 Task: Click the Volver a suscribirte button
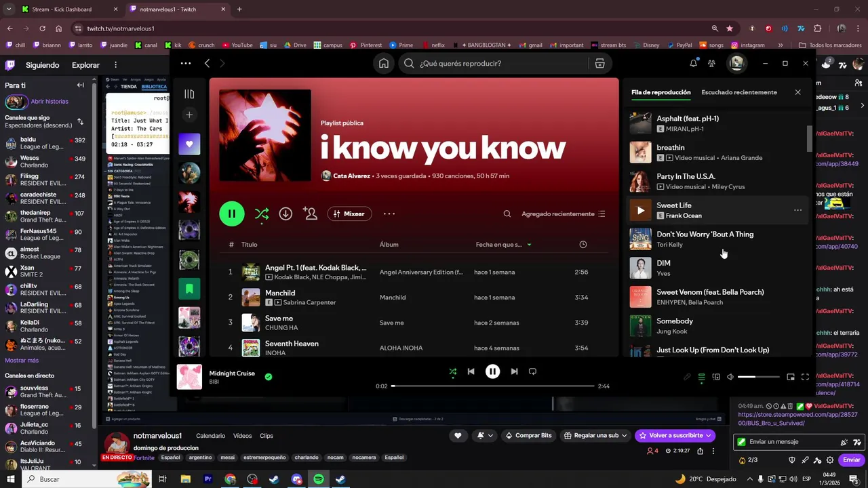coord(675,435)
